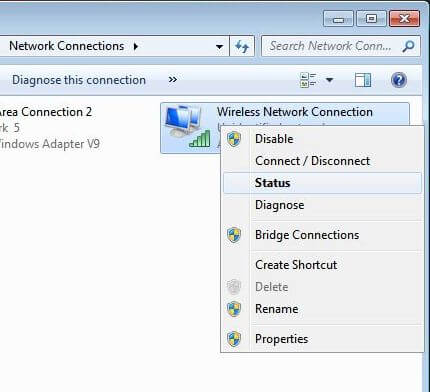Image resolution: width=430 pixels, height=392 pixels.
Task: Click the refresh button beside address bar
Action: pos(242,46)
